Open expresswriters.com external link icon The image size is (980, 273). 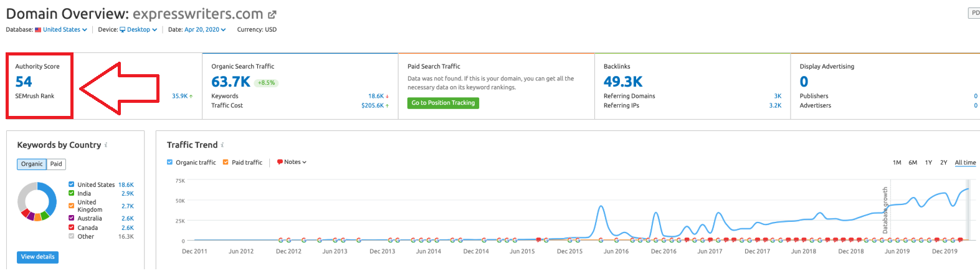click(272, 14)
